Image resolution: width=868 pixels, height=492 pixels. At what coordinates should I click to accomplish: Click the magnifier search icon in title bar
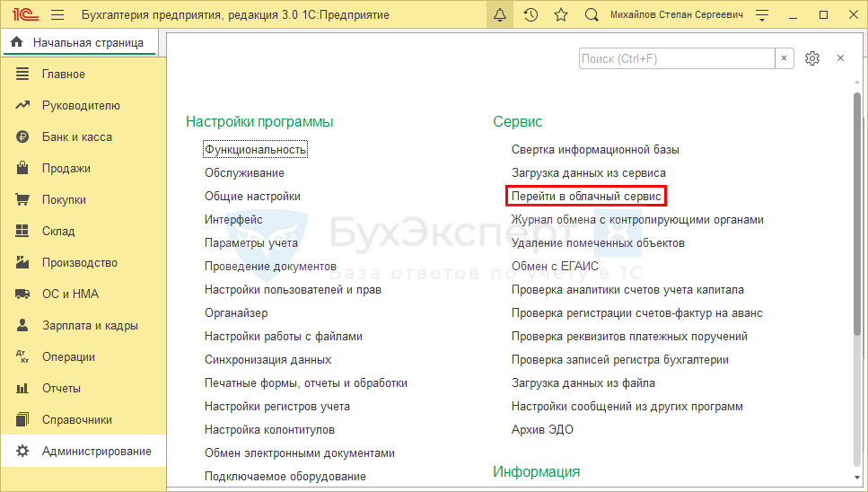point(592,15)
